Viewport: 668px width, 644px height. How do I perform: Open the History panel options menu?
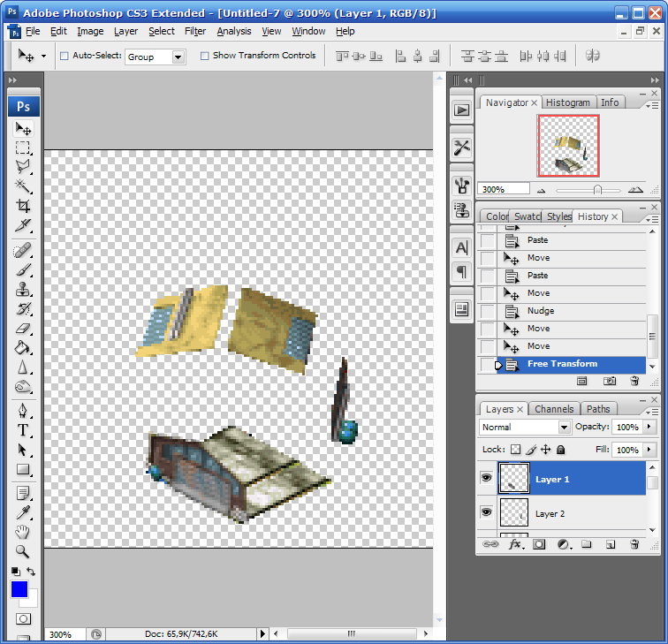652,219
